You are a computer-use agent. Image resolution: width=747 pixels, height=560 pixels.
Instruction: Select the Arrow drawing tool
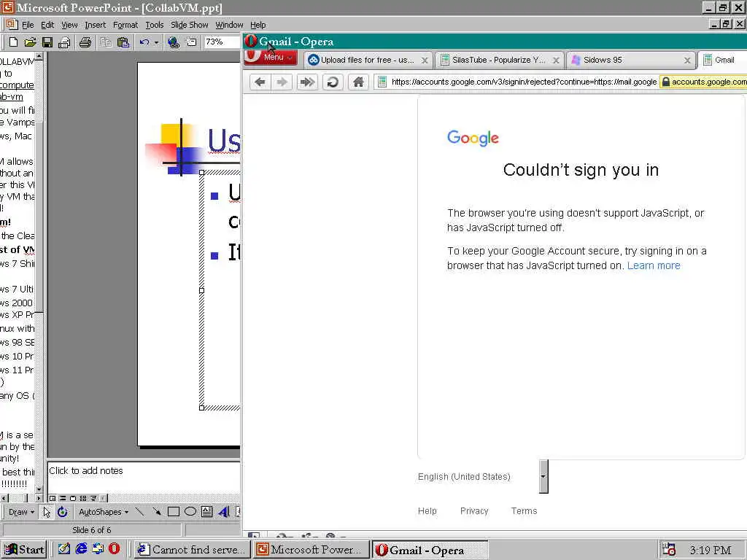156,512
